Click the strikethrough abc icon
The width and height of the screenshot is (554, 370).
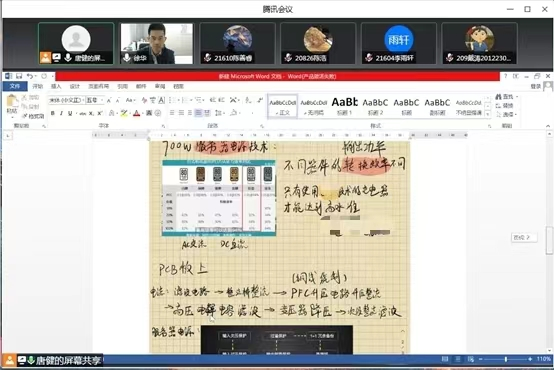83,113
